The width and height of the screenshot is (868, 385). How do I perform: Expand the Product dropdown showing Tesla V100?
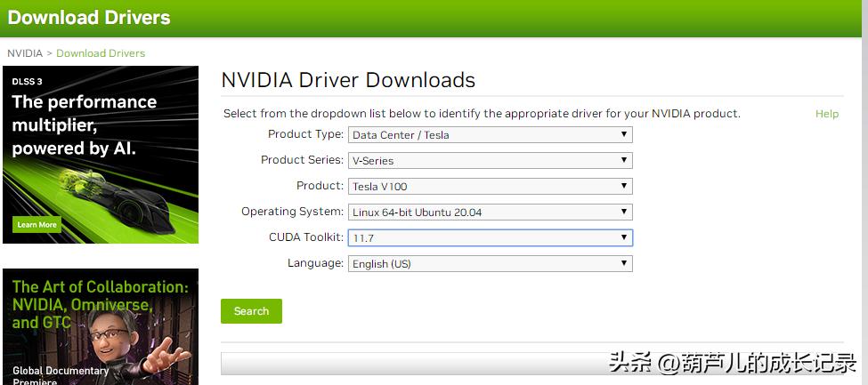tap(490, 187)
